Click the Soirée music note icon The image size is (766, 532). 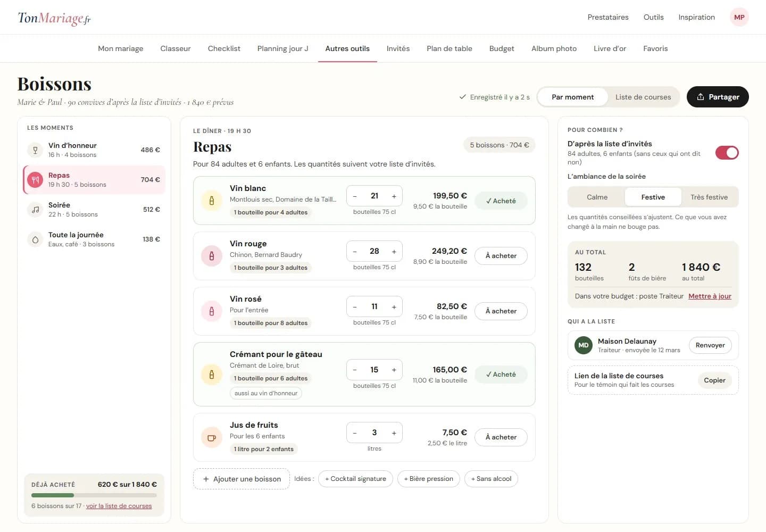click(35, 210)
